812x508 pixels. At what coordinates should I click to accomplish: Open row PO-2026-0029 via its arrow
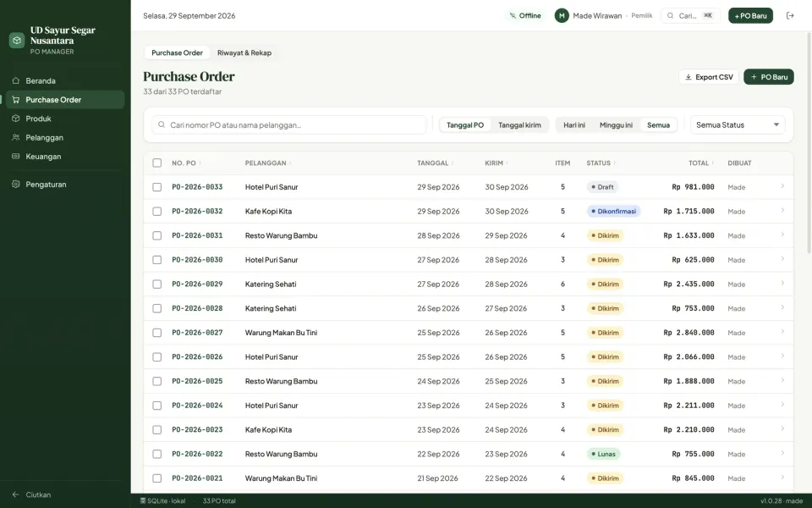pos(782,284)
